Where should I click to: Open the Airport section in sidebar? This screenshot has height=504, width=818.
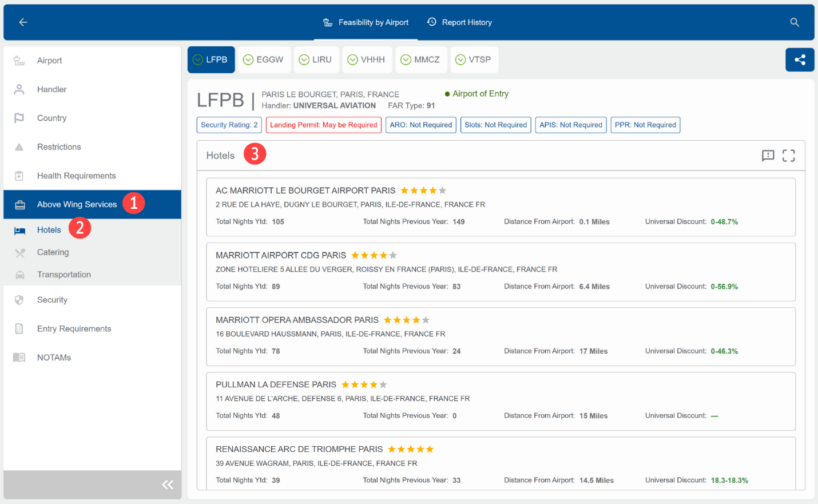[x=93, y=61]
